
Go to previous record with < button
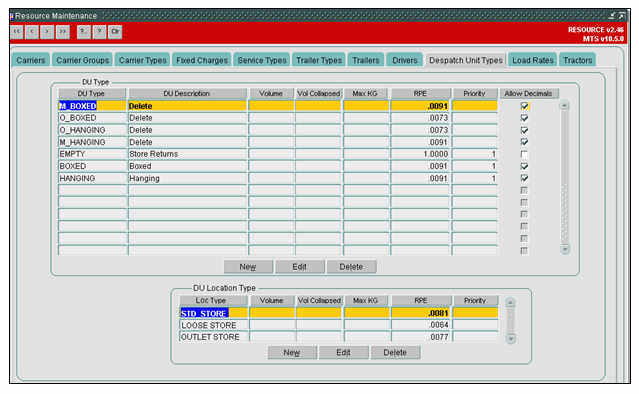click(32, 32)
